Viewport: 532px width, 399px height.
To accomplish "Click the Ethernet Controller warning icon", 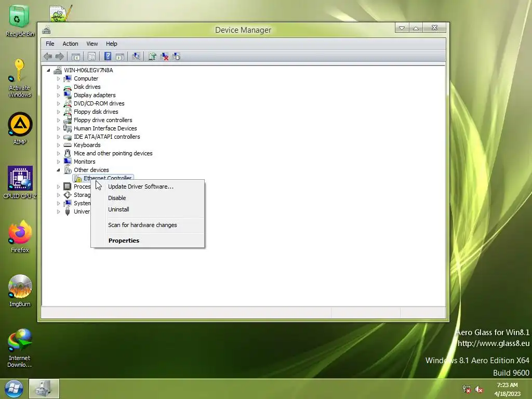I will (78, 179).
